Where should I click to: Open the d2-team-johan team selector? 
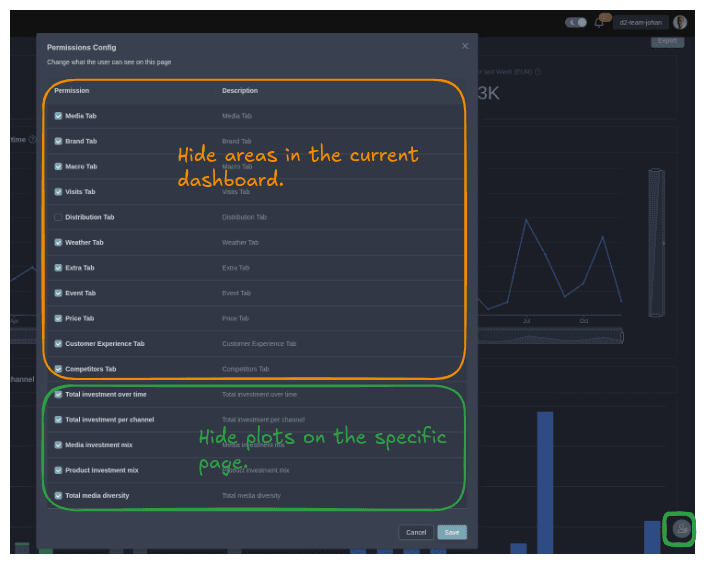coord(641,22)
